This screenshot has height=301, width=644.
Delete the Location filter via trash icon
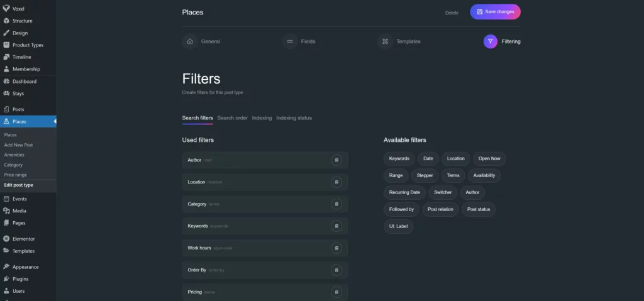click(336, 182)
